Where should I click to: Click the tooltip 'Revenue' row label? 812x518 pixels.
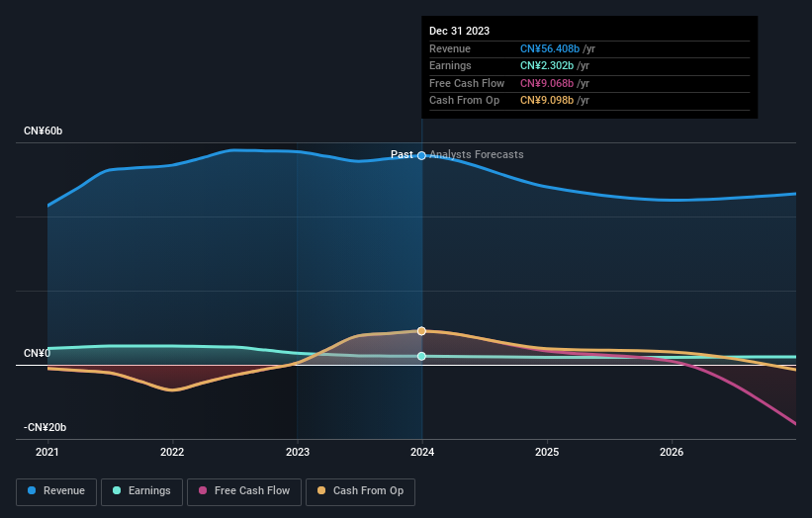click(450, 48)
